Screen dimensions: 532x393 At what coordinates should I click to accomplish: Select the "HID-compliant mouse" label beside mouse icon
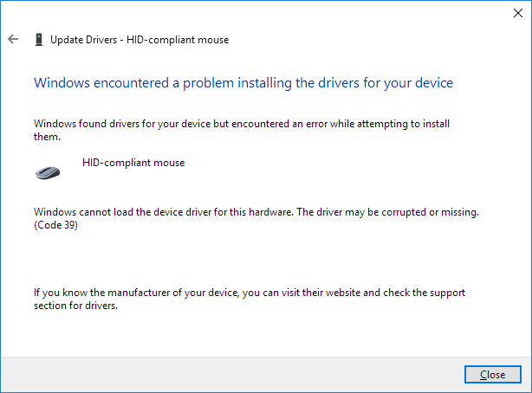pos(133,163)
